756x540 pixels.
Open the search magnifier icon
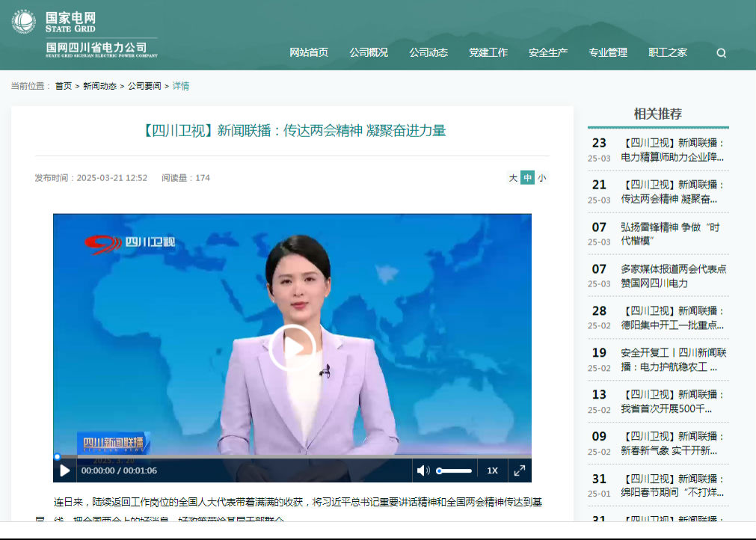point(721,53)
